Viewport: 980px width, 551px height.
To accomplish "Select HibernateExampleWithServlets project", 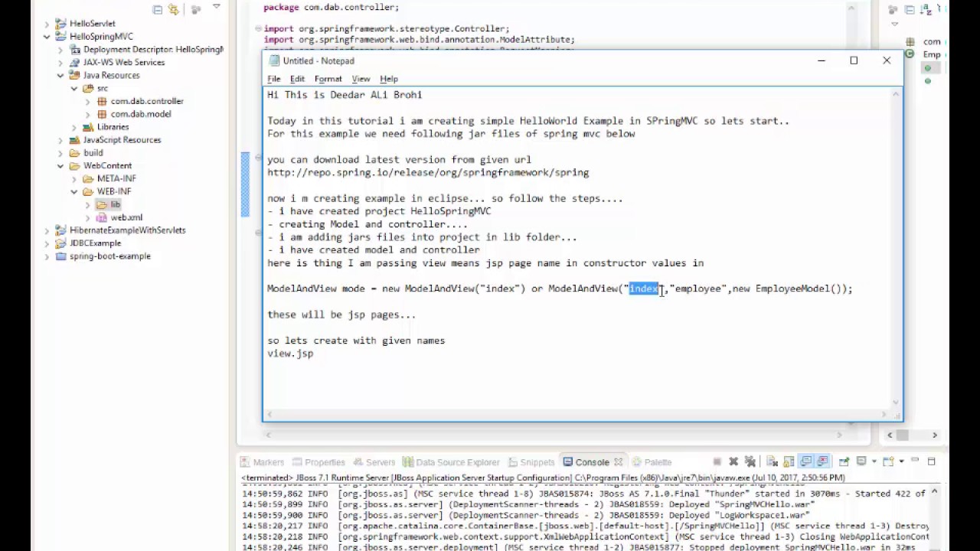I will point(127,230).
